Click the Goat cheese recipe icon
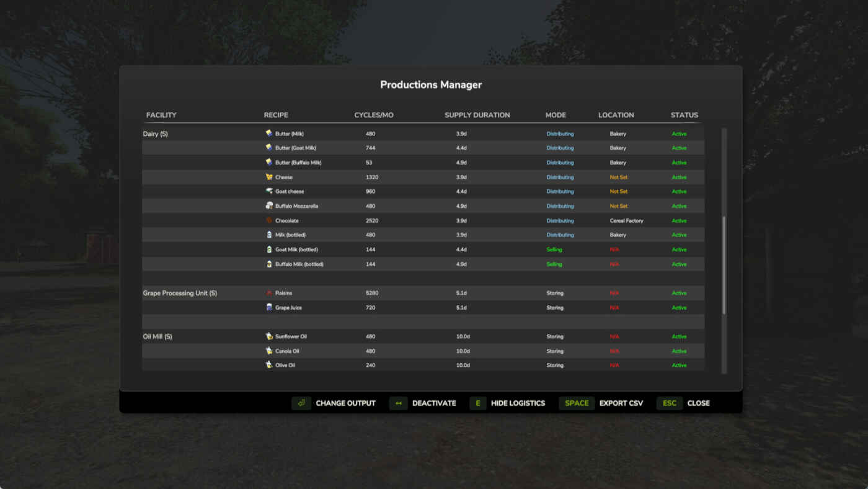This screenshot has width=868, height=489. (269, 191)
